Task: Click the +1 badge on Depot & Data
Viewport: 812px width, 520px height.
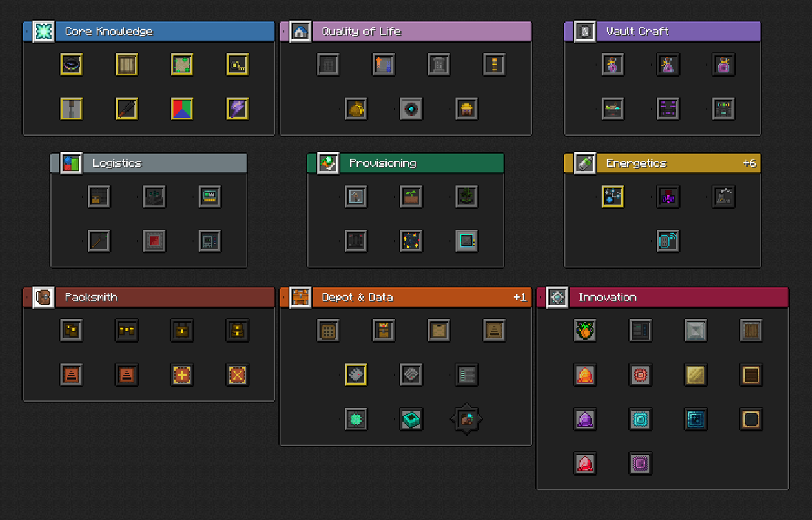Action: point(520,297)
